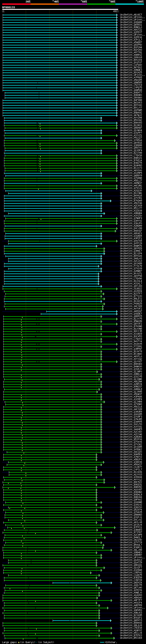Screen dimensions: 146x644
Task: Select the UniRef100_B4F988 label
Action: click(131, 100)
